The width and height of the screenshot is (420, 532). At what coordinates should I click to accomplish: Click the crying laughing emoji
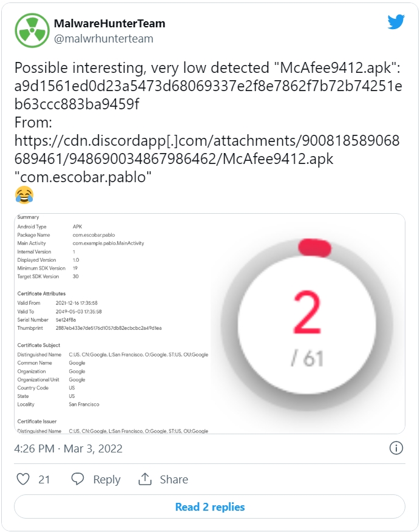tap(24, 195)
